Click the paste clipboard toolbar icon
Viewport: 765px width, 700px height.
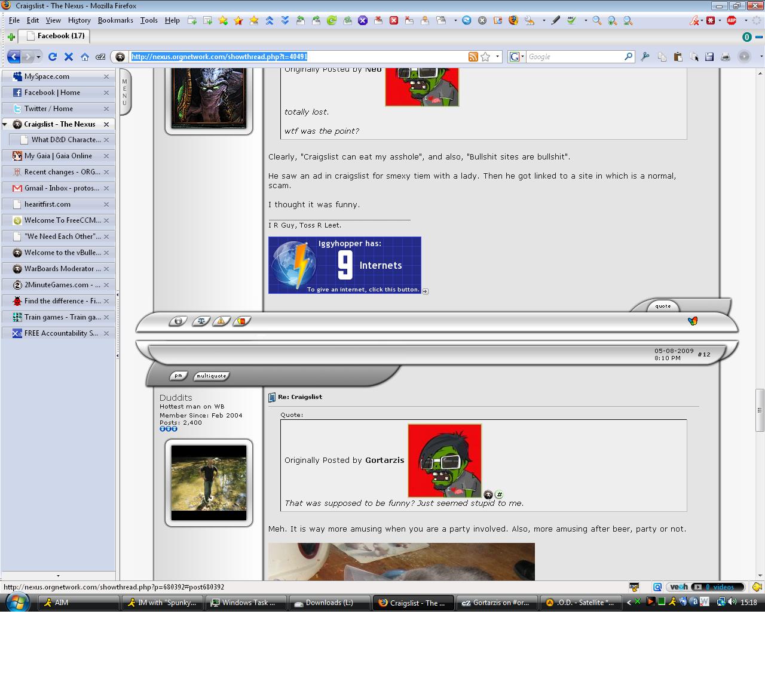(x=678, y=57)
